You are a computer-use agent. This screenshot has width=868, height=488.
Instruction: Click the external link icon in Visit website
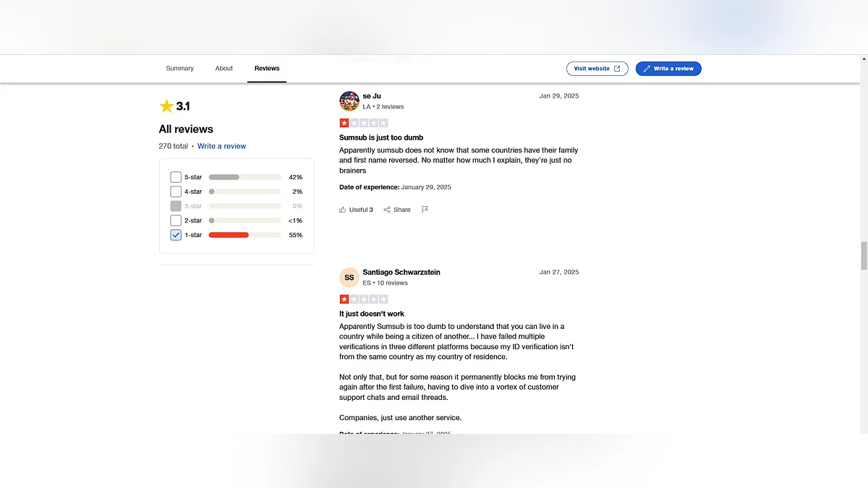617,69
